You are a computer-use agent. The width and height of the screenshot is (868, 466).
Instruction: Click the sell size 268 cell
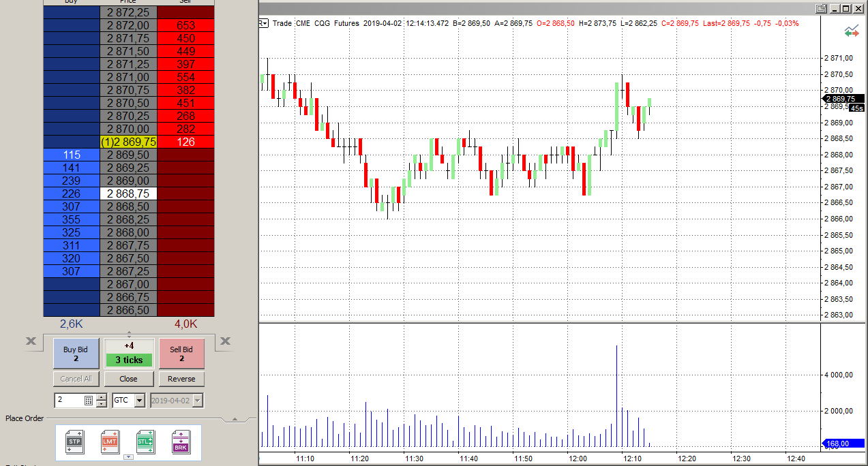[x=185, y=116]
